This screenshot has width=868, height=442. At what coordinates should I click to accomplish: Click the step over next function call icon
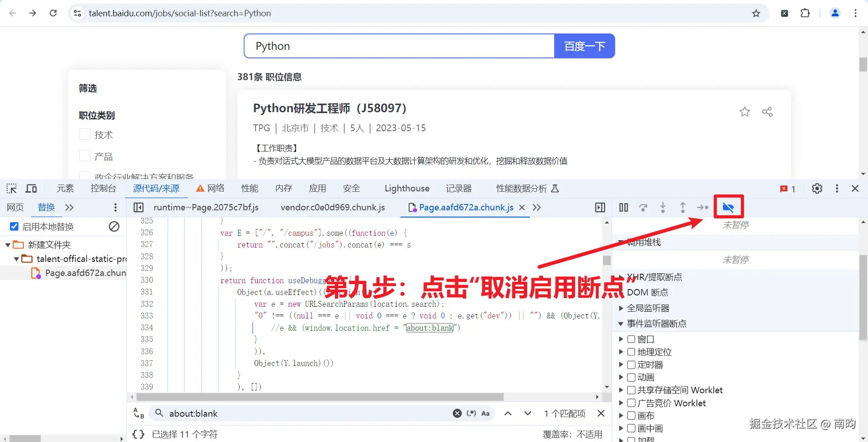(x=643, y=207)
